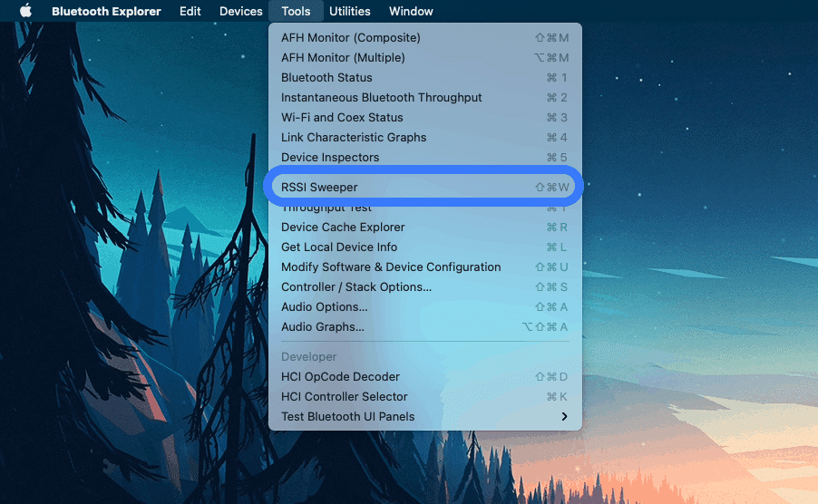Open Bluetooth Status
Screen dimensions: 818x504
[425, 78]
